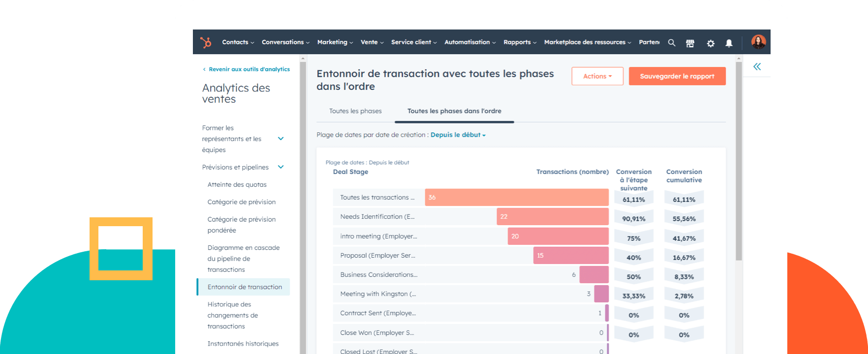Switch to 'Toutes les phases' tab
Viewport: 868px width, 354px height.
(355, 111)
